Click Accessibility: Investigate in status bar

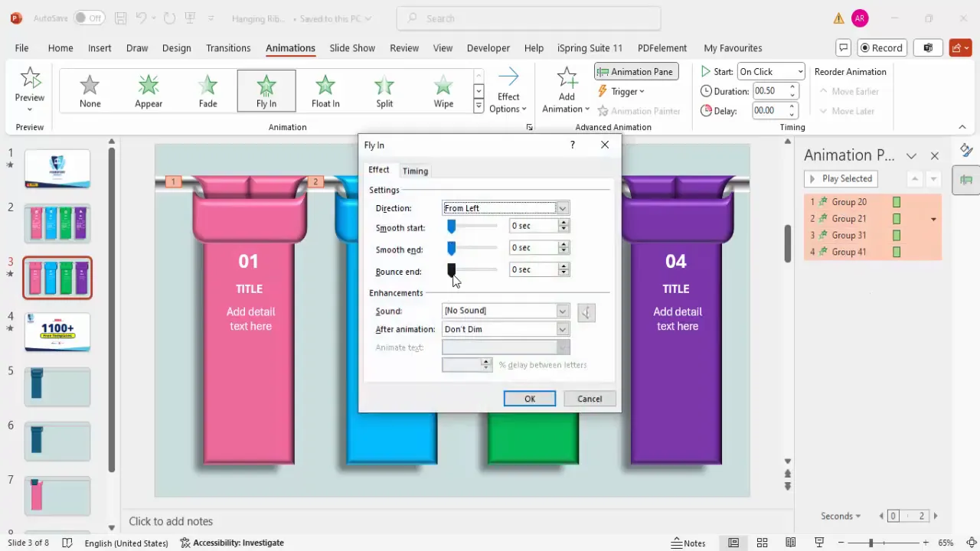coord(232,543)
